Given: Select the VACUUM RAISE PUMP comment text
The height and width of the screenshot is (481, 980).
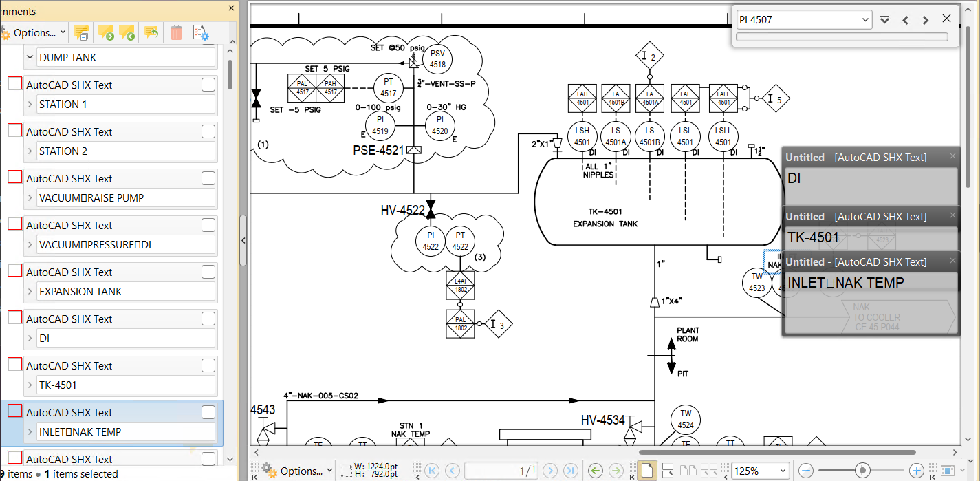Looking at the screenshot, I should (91, 198).
